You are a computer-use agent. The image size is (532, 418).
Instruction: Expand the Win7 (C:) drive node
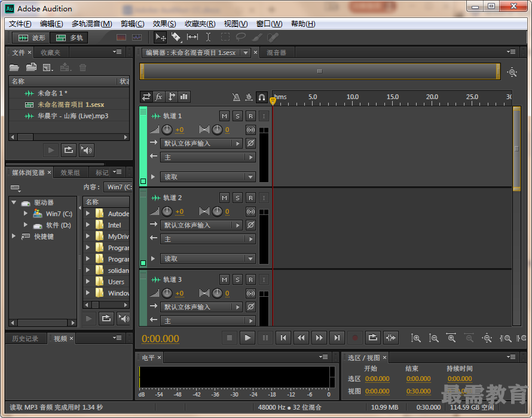(26, 214)
